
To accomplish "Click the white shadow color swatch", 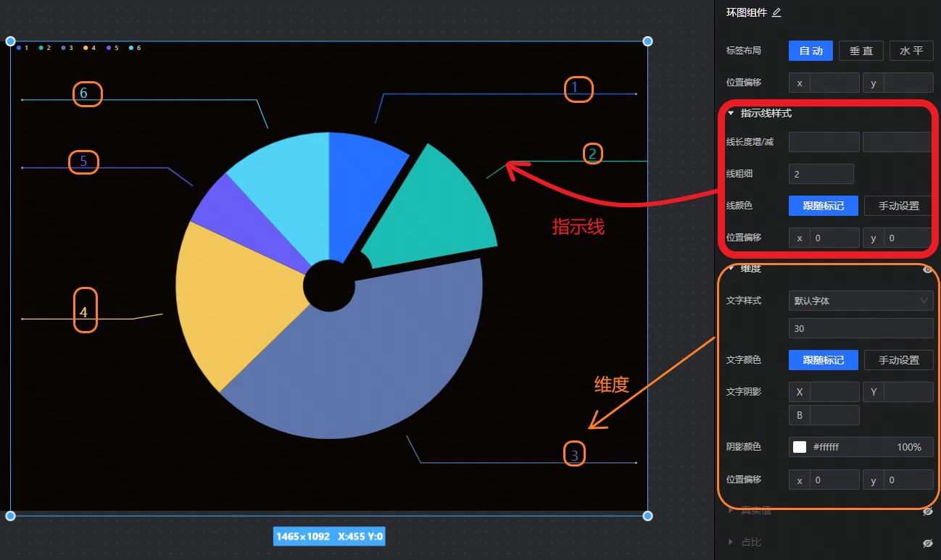I will tap(800, 447).
